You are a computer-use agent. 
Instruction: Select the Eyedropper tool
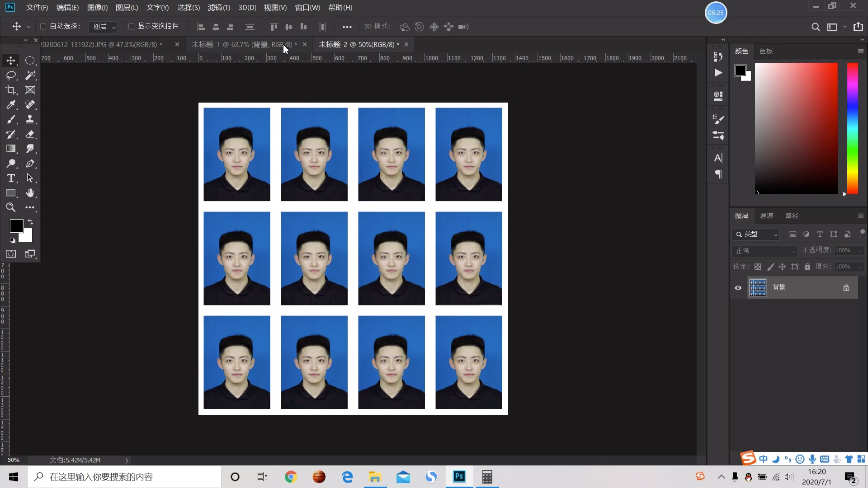point(11,105)
